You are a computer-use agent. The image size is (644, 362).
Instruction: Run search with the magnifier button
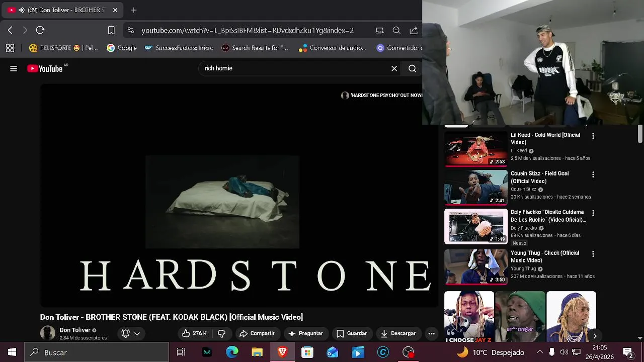coord(413,68)
